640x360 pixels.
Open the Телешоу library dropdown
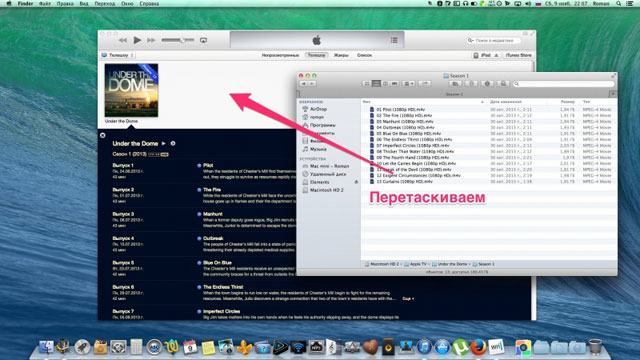(x=118, y=55)
